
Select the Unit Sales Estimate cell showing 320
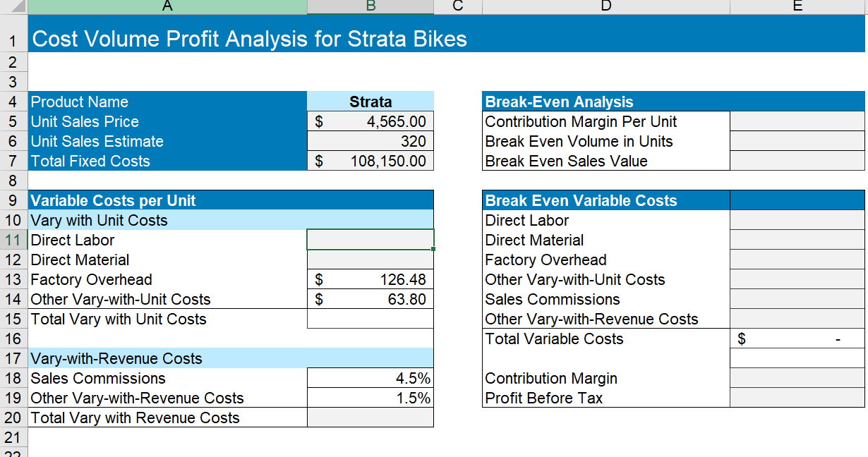pyautogui.click(x=370, y=141)
